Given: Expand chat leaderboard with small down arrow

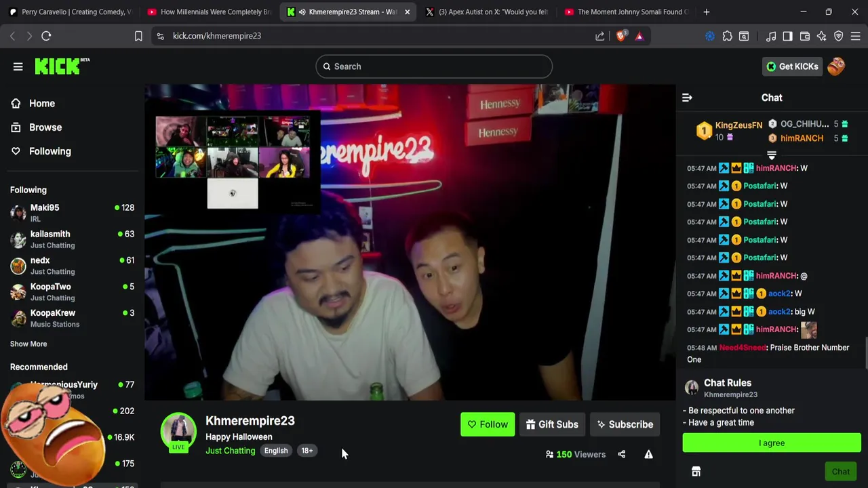Looking at the screenshot, I should pos(772,155).
